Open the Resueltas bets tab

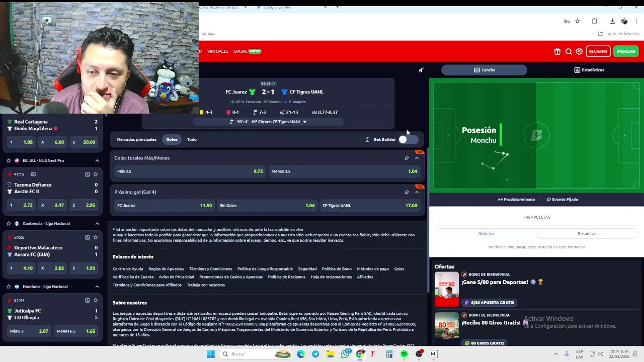[587, 233]
